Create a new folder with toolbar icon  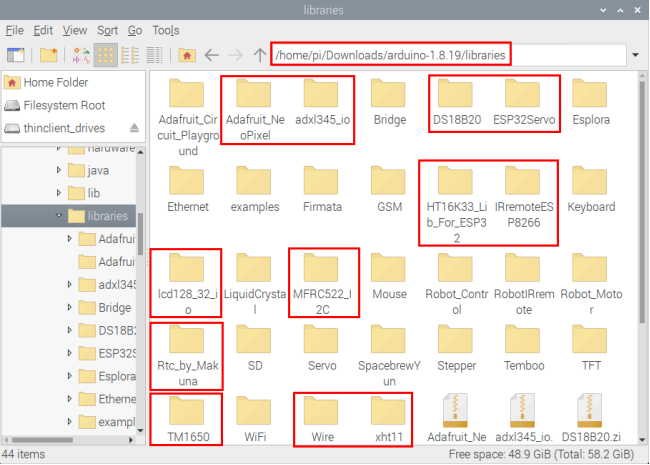click(x=49, y=55)
